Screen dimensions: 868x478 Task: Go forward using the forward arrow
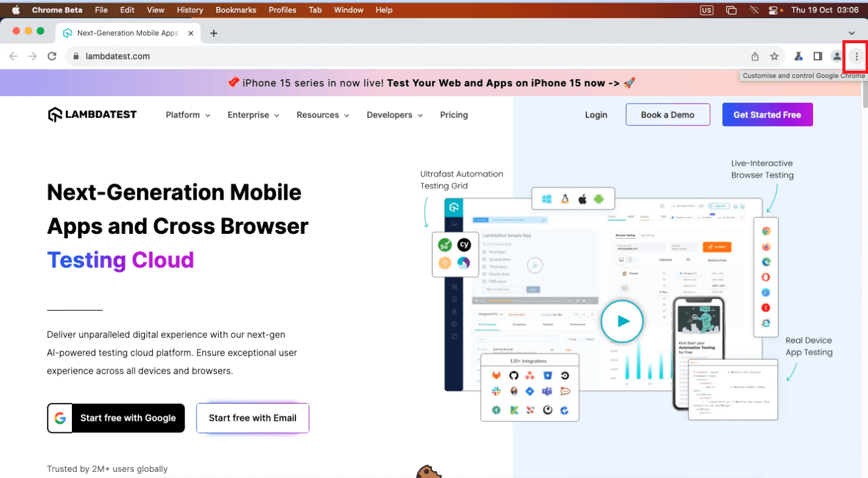click(x=33, y=56)
